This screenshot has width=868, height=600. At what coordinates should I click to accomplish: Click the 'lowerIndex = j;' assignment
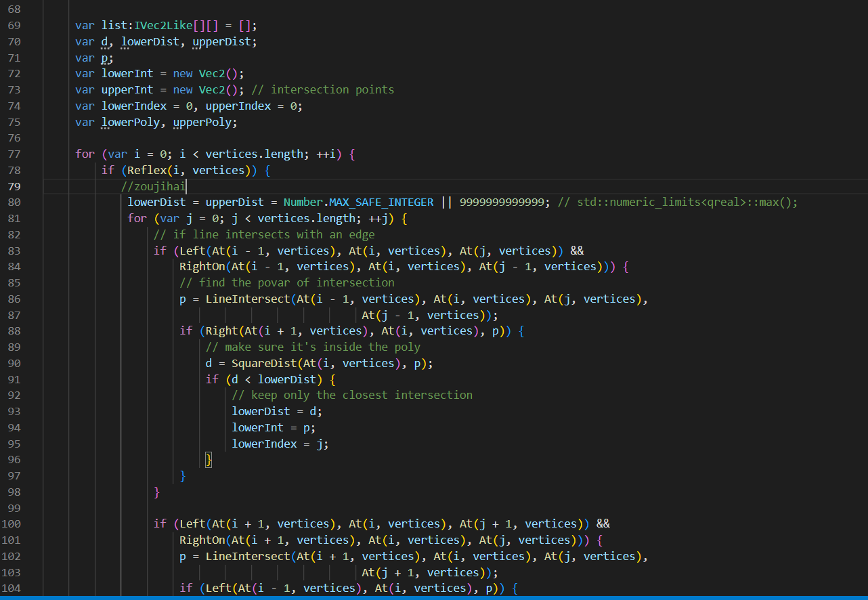(280, 444)
